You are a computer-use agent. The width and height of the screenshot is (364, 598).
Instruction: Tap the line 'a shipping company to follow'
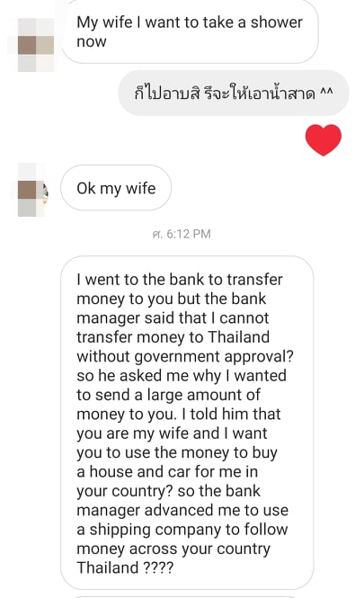click(182, 530)
